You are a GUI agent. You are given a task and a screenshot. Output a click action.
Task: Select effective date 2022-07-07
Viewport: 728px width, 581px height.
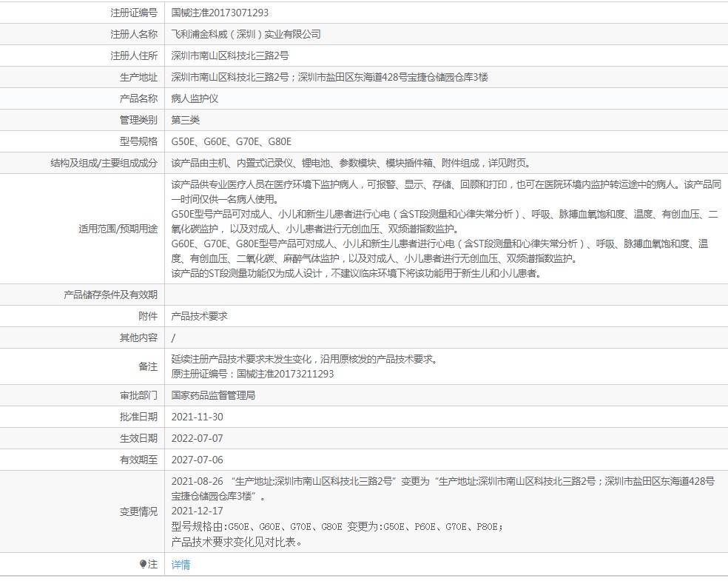click(197, 438)
